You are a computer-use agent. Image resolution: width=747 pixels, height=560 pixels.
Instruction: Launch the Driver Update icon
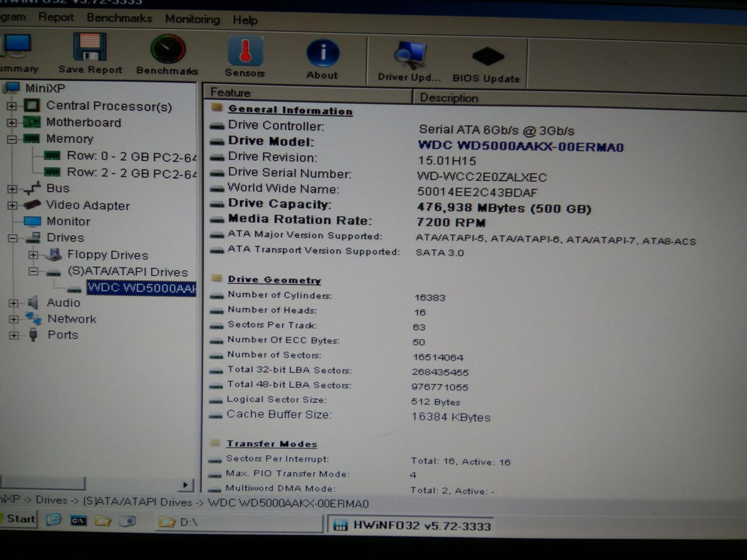[409, 56]
